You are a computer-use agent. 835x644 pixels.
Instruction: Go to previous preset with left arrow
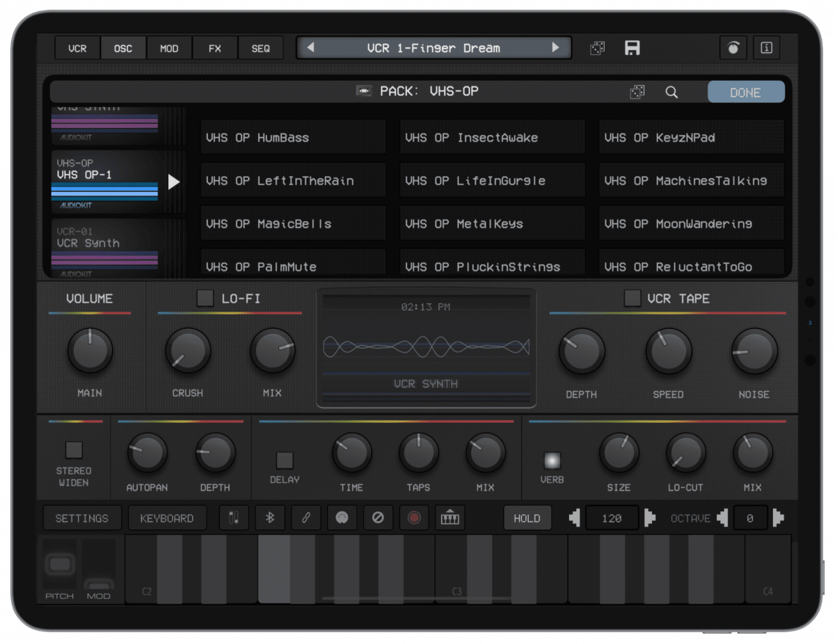pos(311,48)
